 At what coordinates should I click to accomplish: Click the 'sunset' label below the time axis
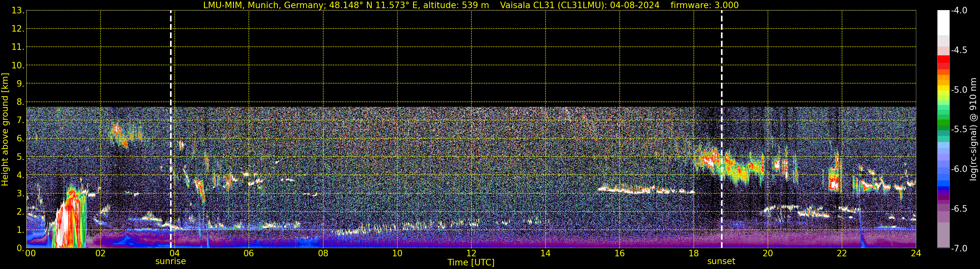721,262
